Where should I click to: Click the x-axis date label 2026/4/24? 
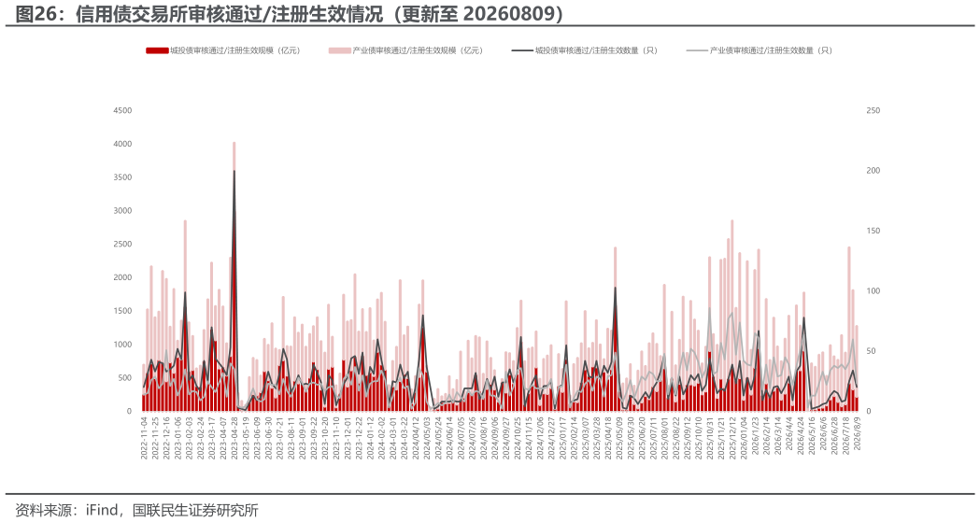800,436
